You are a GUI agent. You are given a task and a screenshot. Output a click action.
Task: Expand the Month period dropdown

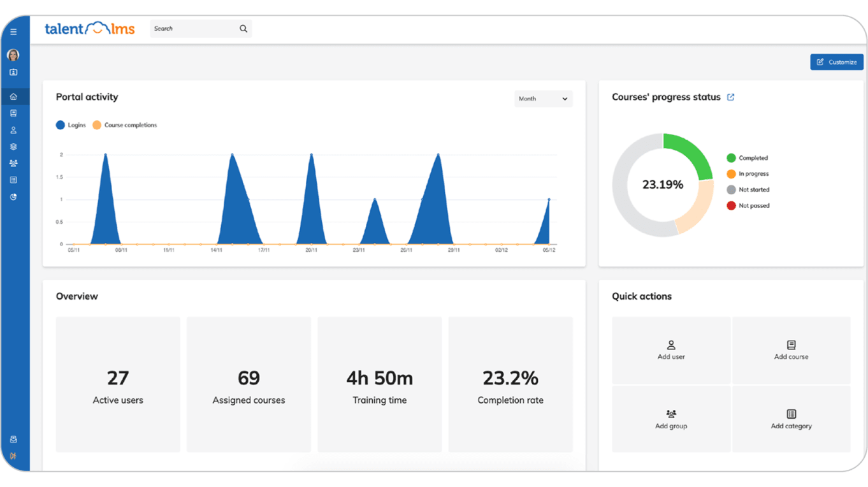543,99
